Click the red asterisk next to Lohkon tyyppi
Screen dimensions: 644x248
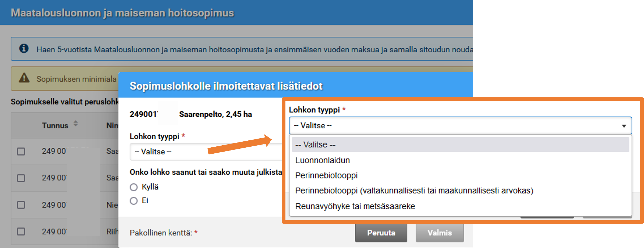[344, 109]
